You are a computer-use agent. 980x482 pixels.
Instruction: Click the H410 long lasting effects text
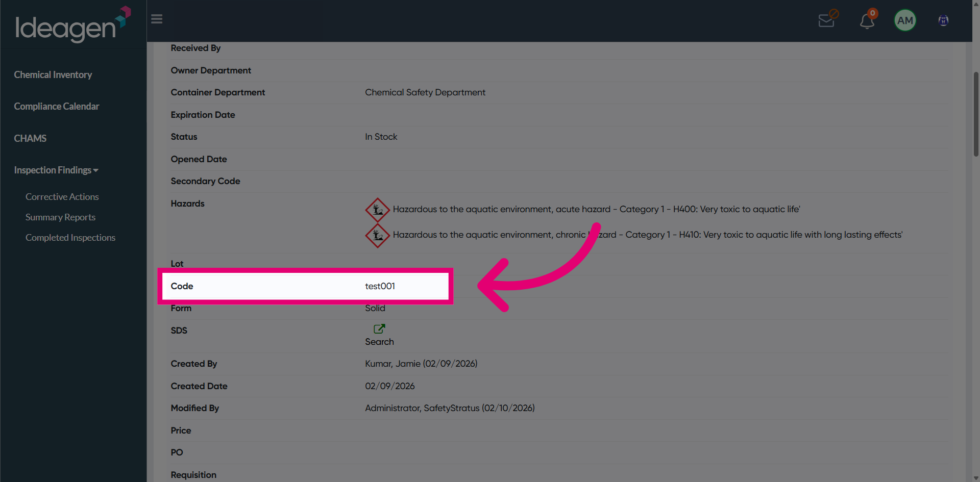pyautogui.click(x=648, y=235)
